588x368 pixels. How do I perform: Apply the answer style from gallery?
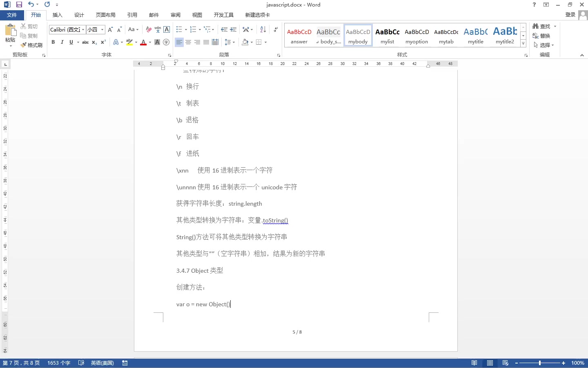(299, 36)
